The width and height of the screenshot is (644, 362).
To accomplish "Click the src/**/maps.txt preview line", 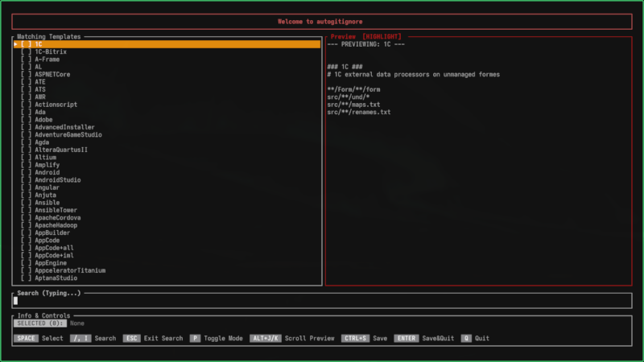I will 353,105.
